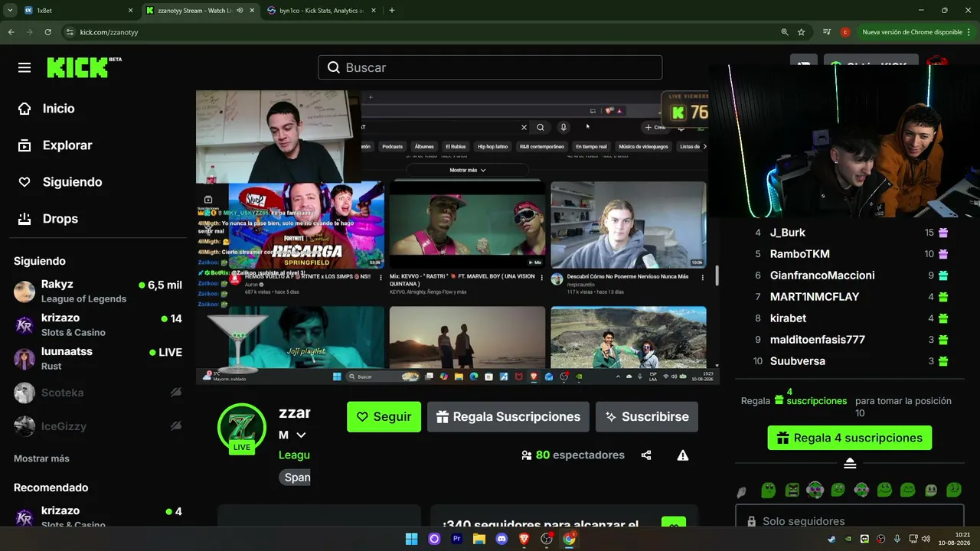Select GianfrancoMaccioni in the leaderboard
Image resolution: width=980 pixels, height=551 pixels.
pyautogui.click(x=850, y=275)
